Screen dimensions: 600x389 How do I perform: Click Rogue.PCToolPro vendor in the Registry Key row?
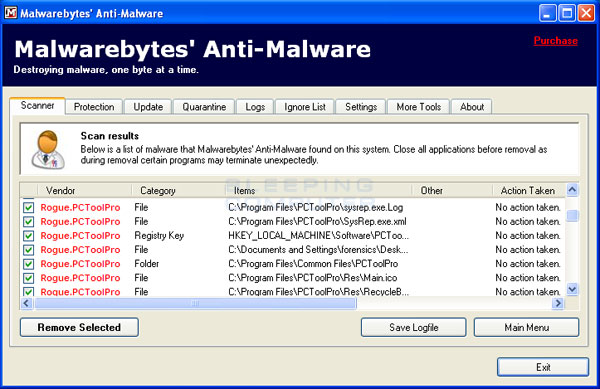click(80, 236)
